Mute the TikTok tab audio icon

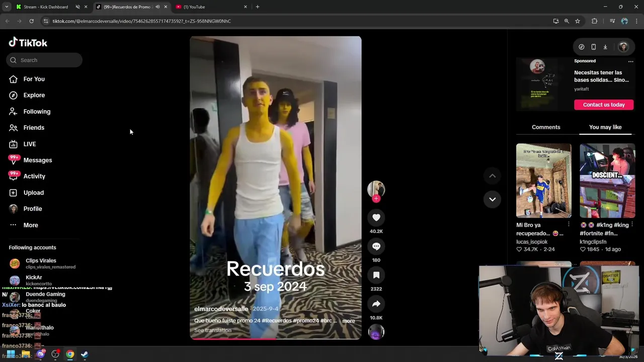[x=157, y=7]
